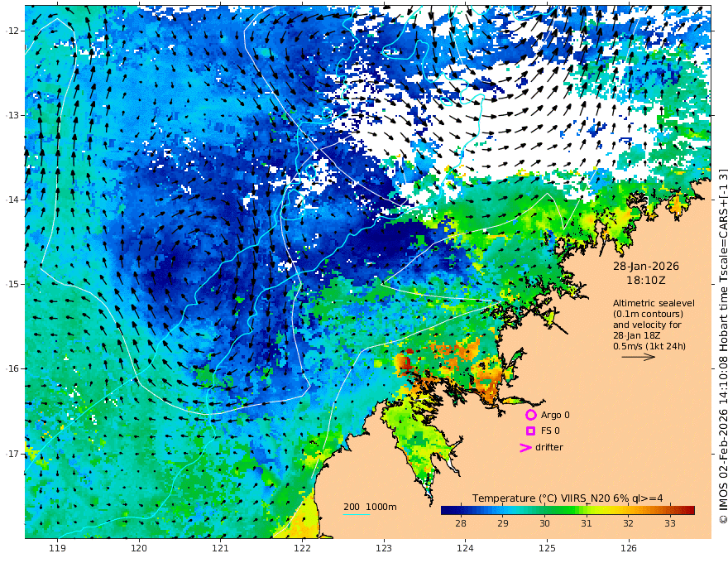Image resolution: width=728 pixels, height=563 pixels.
Task: Click the '200 1000m' depth legend text
Action: pos(370,507)
